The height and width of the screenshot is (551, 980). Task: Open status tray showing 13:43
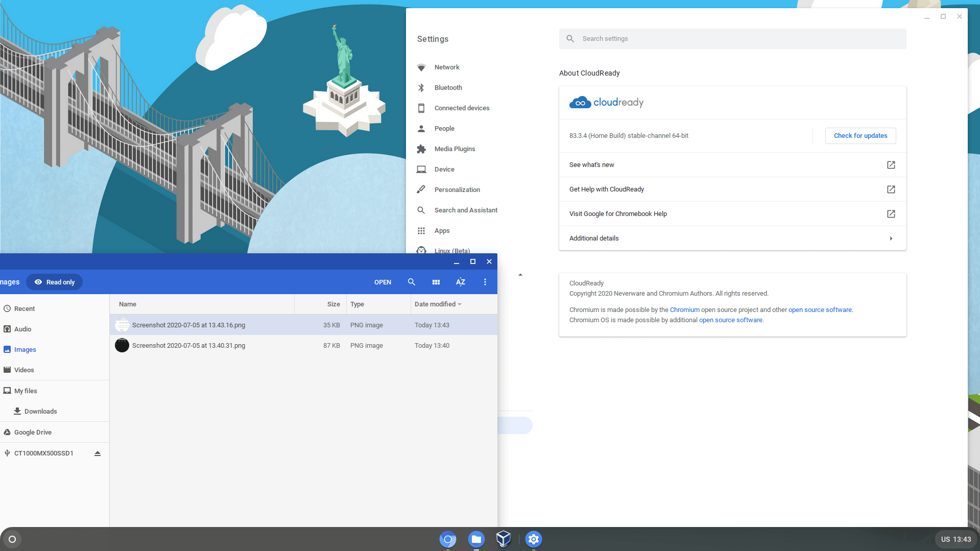pyautogui.click(x=956, y=539)
